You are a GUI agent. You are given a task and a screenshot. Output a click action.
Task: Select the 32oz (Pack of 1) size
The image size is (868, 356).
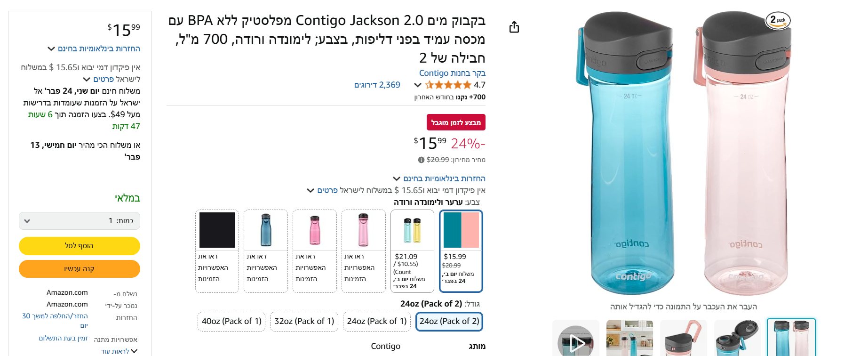304,322
